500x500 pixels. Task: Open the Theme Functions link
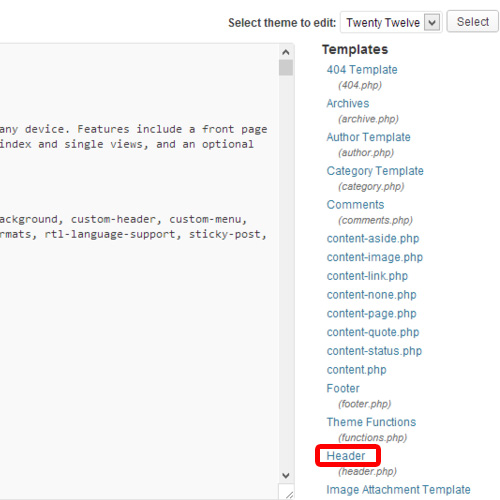[x=371, y=422]
